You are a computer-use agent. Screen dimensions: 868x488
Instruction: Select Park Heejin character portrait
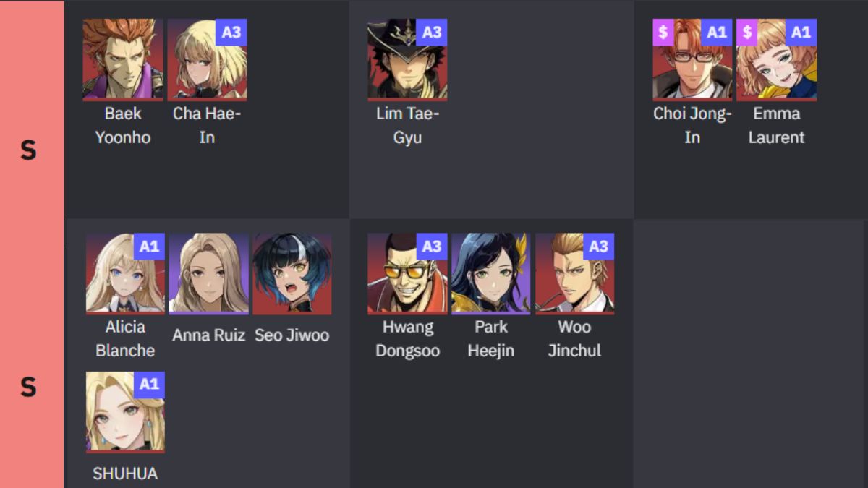pos(491,274)
